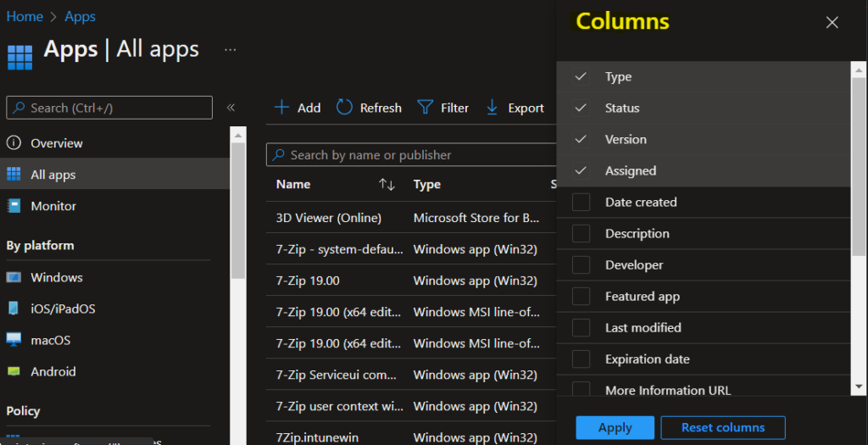The width and height of the screenshot is (868, 445).
Task: Click the Export download arrow icon
Action: [x=492, y=108]
